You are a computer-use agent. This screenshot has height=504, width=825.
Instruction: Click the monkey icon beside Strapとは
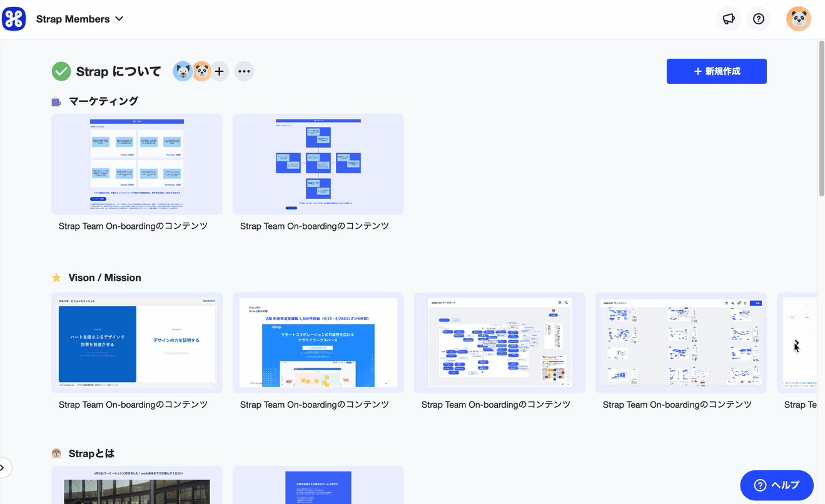coord(56,453)
